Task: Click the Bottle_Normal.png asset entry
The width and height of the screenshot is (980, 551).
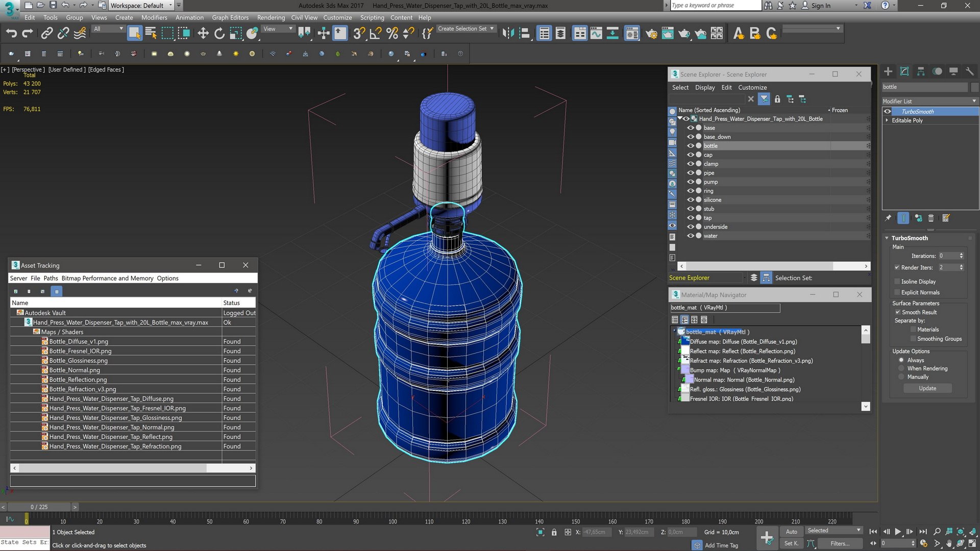Action: (x=75, y=370)
